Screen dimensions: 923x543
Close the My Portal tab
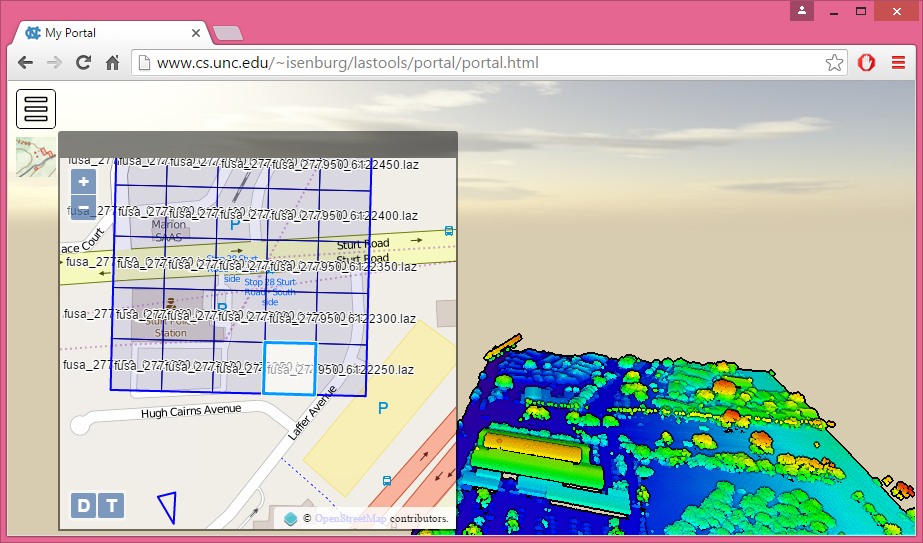coord(196,33)
